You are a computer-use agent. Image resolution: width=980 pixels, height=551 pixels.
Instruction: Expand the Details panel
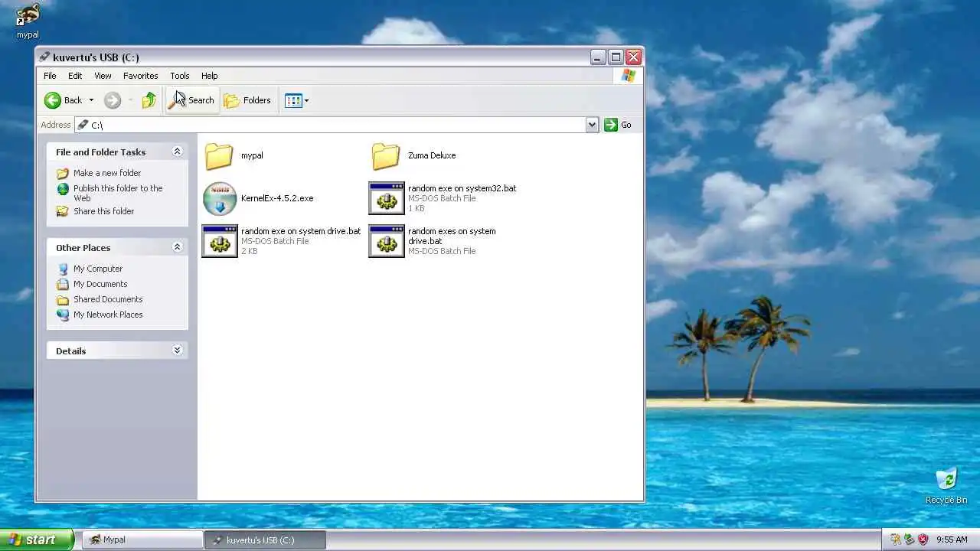(x=177, y=350)
